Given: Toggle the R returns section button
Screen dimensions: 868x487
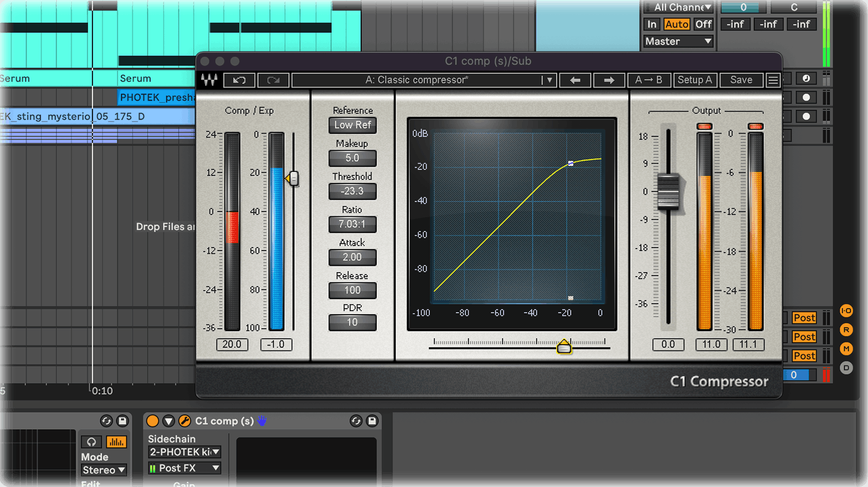Looking at the screenshot, I should coord(846,330).
